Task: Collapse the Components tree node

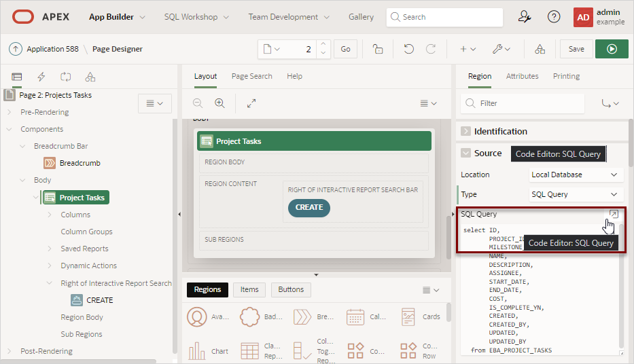Action: coord(10,129)
